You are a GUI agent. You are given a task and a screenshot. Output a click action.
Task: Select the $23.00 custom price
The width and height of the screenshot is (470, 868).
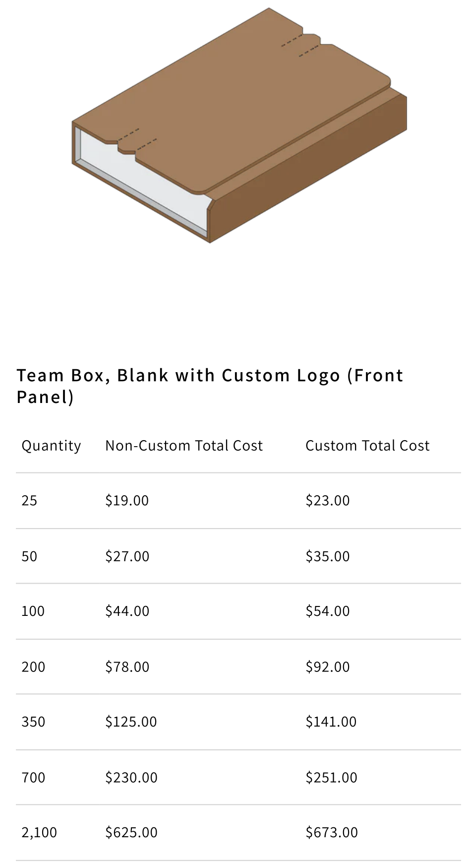coord(328,500)
